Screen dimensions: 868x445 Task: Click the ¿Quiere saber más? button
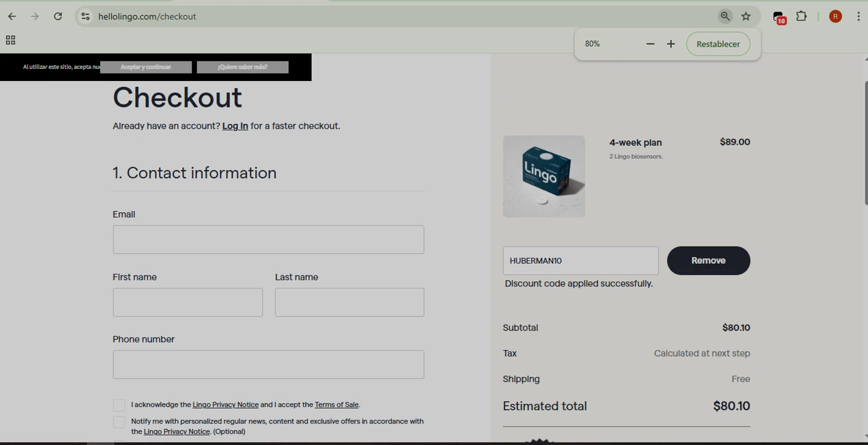click(242, 67)
